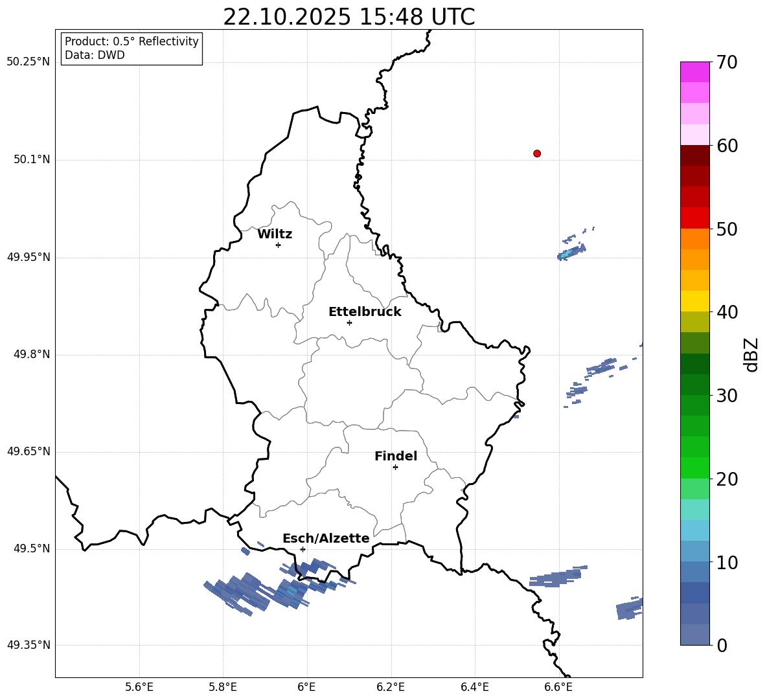Click the dBZ colorbar label

tap(751, 354)
